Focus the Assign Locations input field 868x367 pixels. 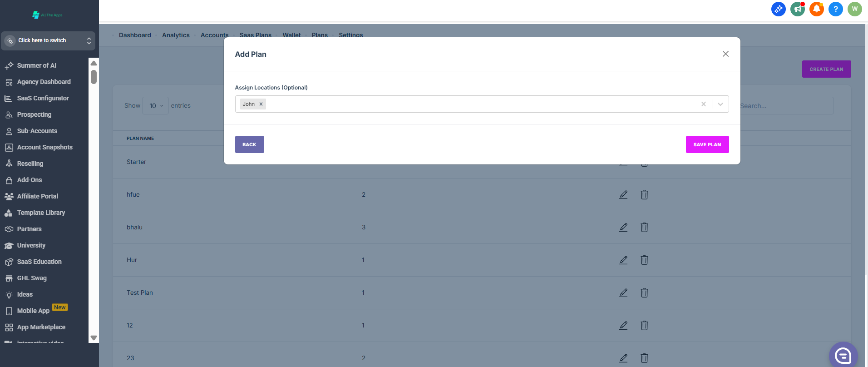[482, 104]
